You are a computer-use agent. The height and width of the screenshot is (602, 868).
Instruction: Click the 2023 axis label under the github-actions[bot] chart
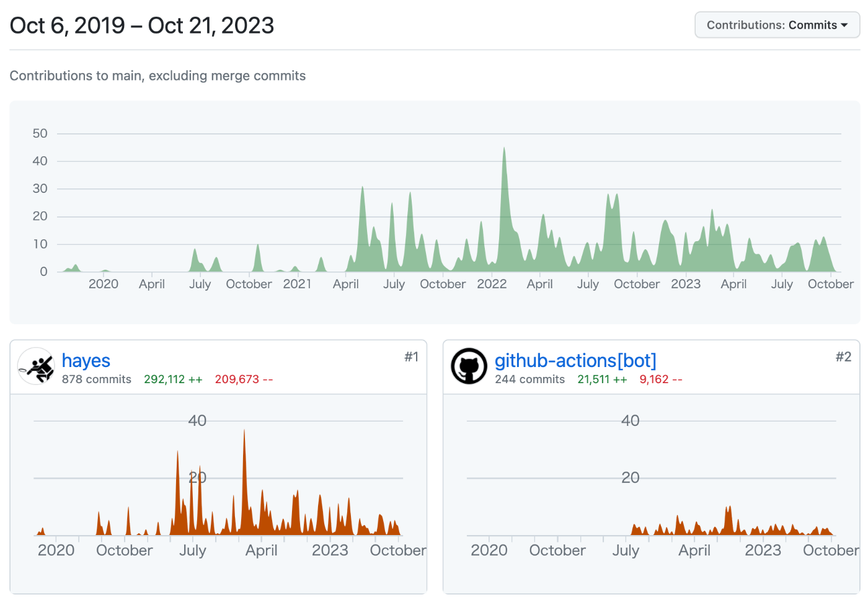[x=763, y=551]
